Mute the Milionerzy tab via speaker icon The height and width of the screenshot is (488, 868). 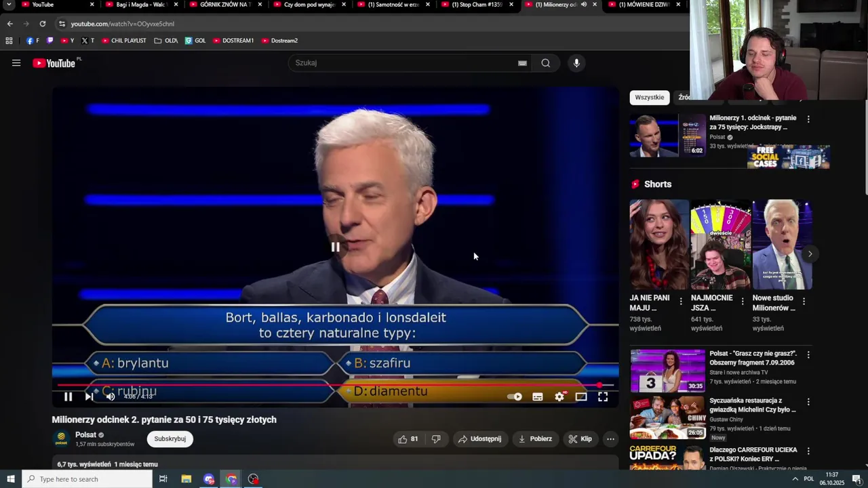[584, 5]
